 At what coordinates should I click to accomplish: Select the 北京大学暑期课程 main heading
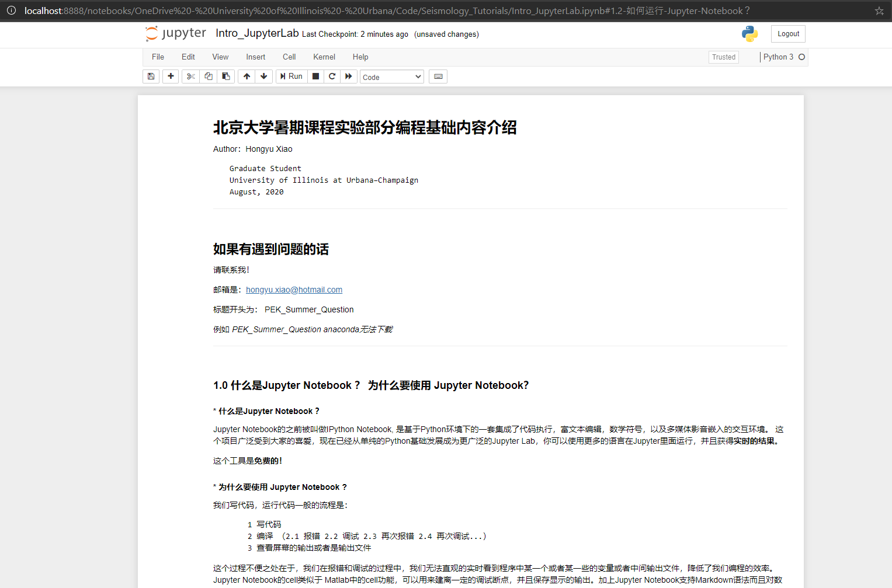[x=365, y=127]
